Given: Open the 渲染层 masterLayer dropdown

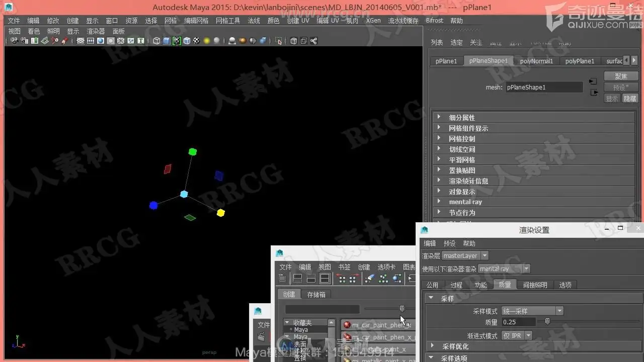Looking at the screenshot, I should coord(465,256).
